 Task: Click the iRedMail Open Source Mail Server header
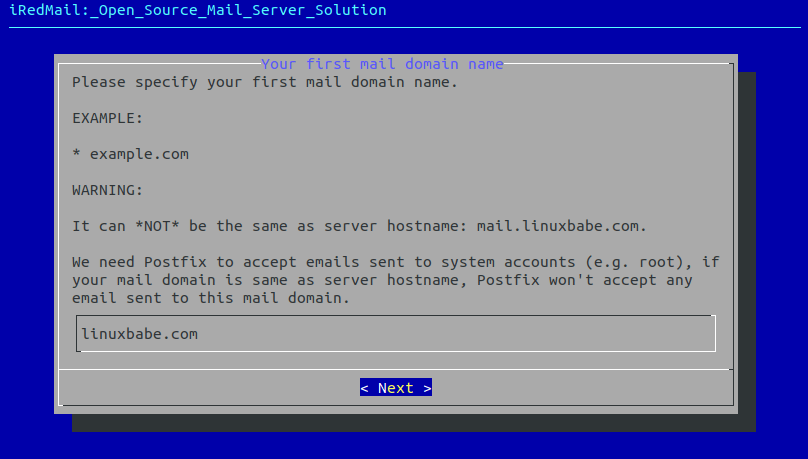(x=197, y=10)
